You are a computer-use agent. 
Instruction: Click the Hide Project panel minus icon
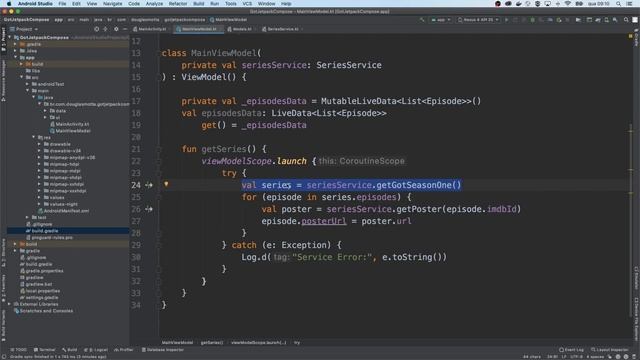[125, 29]
